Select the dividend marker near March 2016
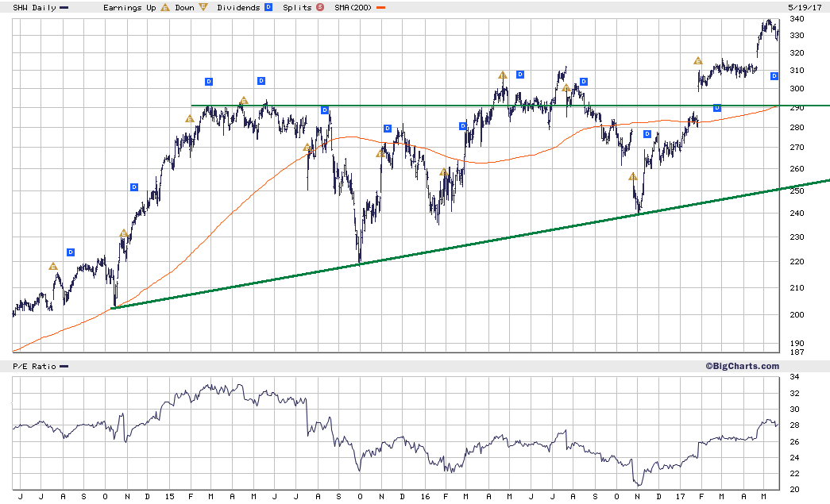 (463, 126)
